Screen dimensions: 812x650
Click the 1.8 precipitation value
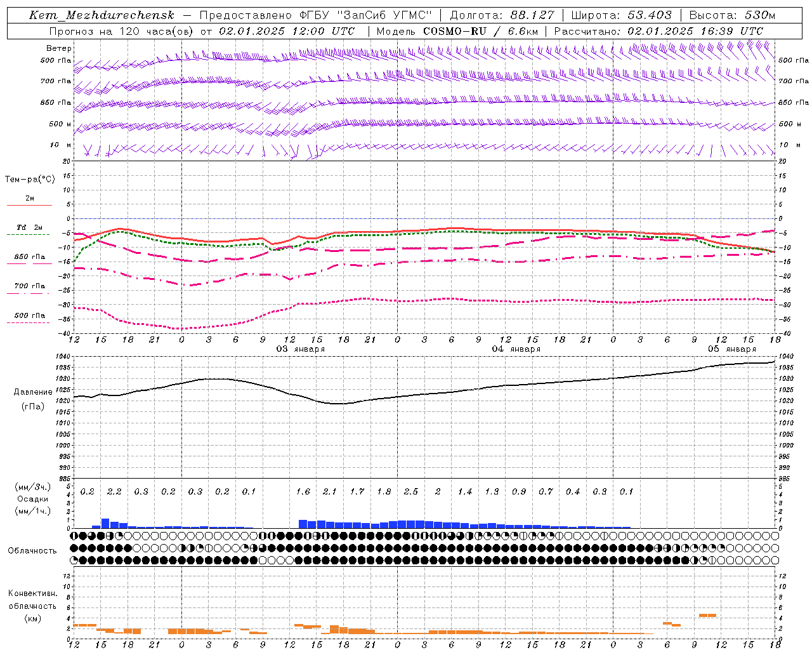(384, 491)
